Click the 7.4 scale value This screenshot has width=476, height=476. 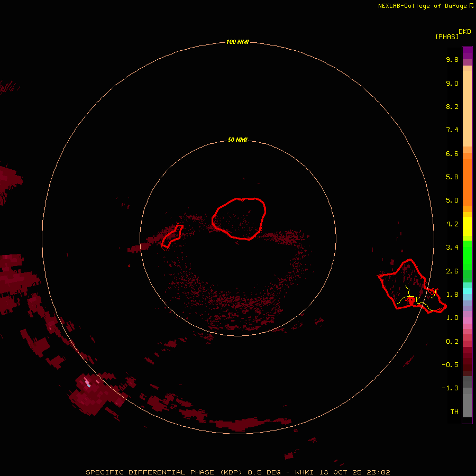point(452,130)
